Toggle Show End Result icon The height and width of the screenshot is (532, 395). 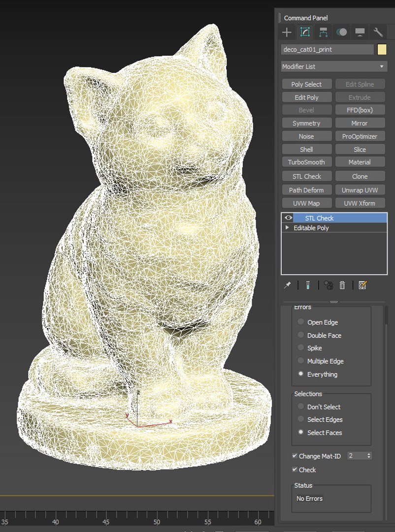[x=308, y=285]
